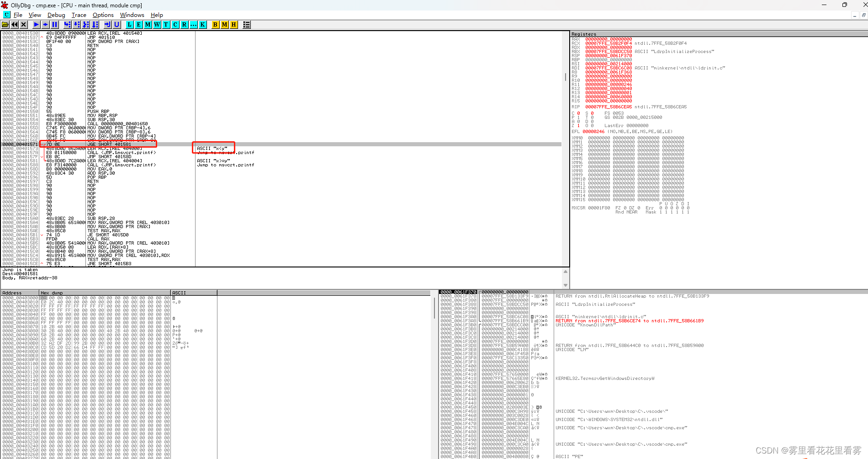Image resolution: width=868 pixels, height=459 pixels.
Task: Pause execution of the program
Action: coord(55,25)
